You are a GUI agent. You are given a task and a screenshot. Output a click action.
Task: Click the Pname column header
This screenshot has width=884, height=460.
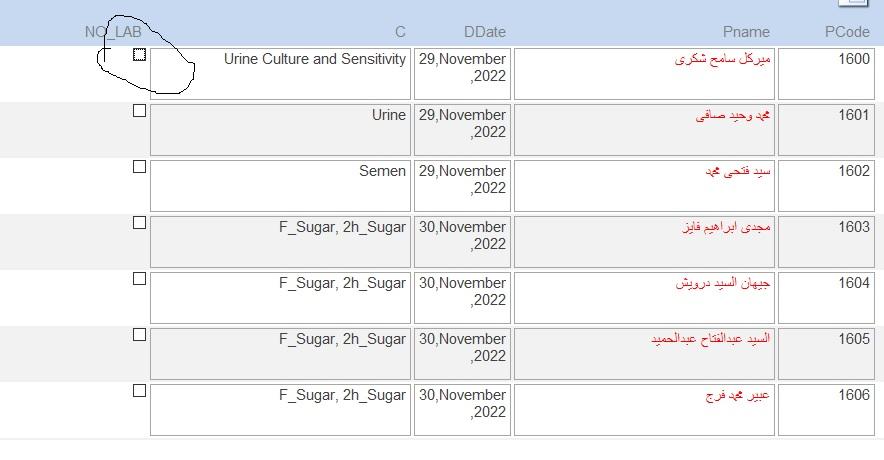(x=746, y=32)
